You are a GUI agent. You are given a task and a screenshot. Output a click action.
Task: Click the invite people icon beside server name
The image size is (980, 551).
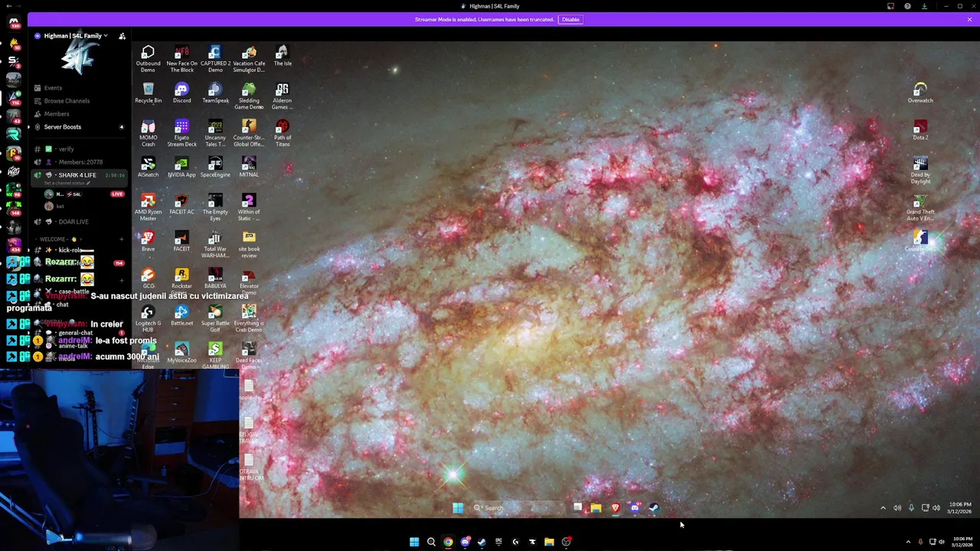tap(122, 36)
